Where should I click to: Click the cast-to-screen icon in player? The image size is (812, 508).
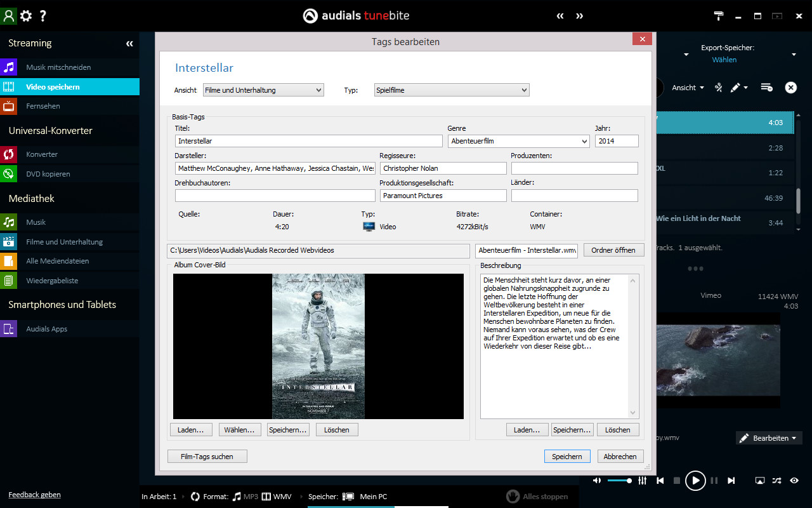point(760,481)
